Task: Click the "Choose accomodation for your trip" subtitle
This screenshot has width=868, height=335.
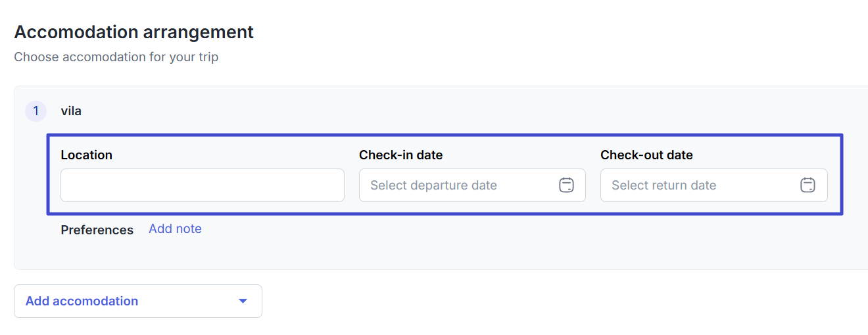Action: click(x=116, y=57)
